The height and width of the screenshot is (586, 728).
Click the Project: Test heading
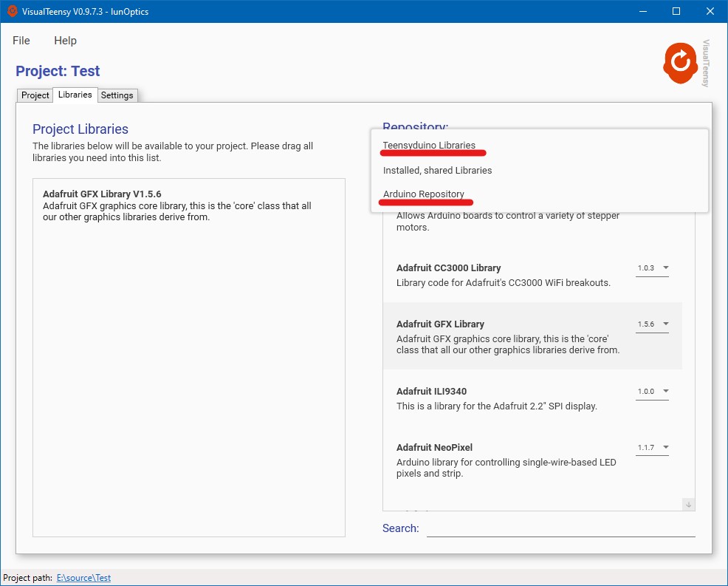58,71
